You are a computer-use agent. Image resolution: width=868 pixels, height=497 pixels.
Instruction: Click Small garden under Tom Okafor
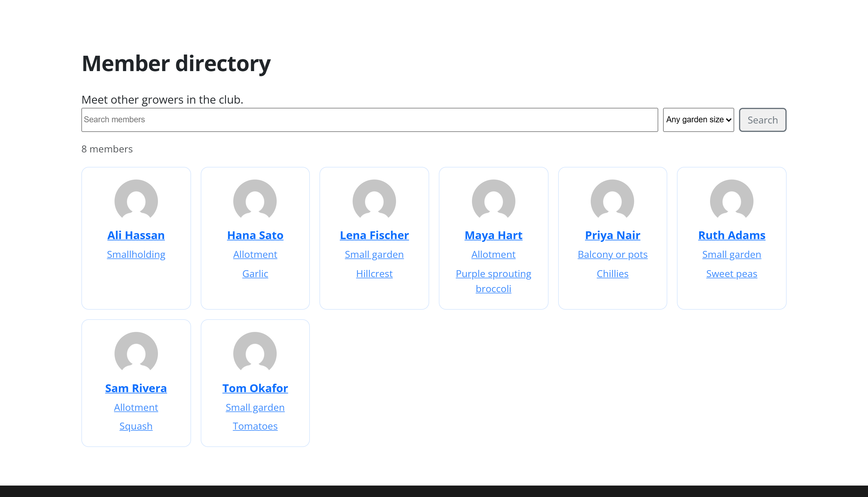pos(255,407)
